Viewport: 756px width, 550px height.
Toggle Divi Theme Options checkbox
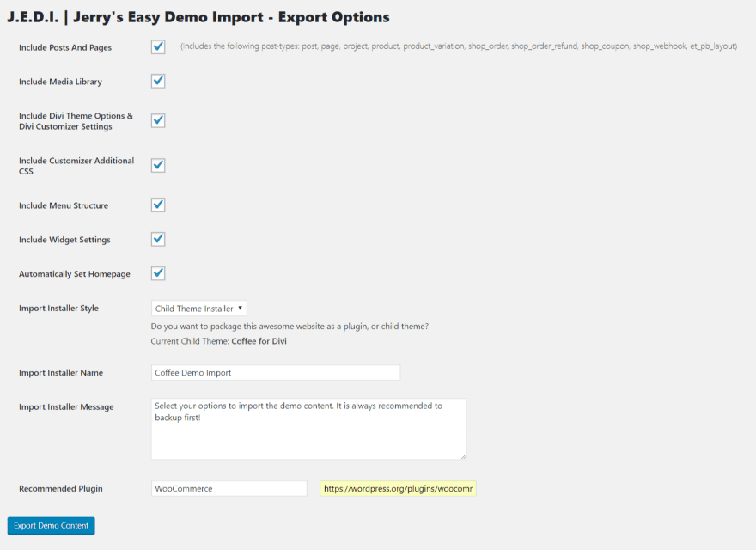click(158, 120)
